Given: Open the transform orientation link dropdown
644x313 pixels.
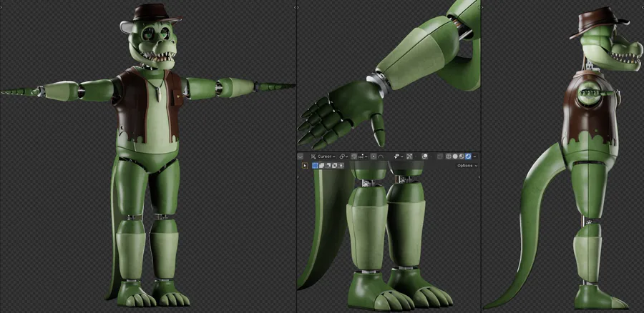Looking at the screenshot, I should [344, 156].
